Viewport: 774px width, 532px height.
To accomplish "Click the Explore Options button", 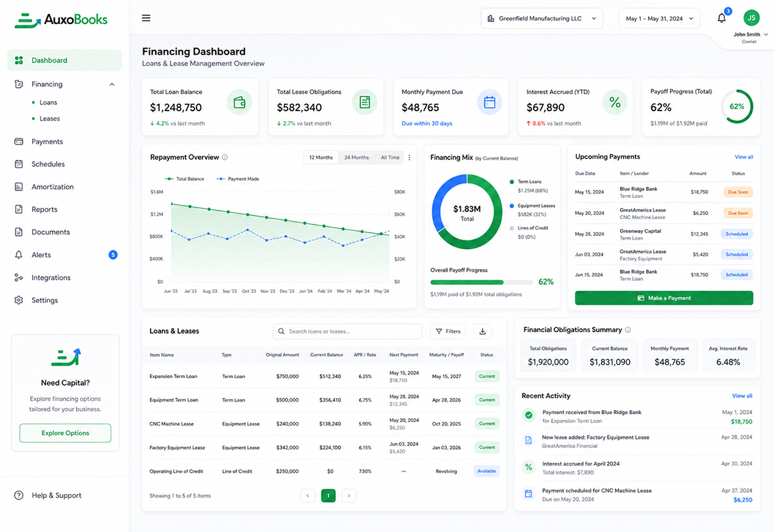I will pos(65,433).
